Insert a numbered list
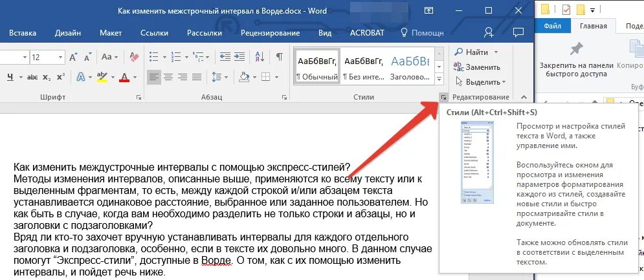Image resolution: width=644 pixels, height=280 pixels. [x=176, y=57]
